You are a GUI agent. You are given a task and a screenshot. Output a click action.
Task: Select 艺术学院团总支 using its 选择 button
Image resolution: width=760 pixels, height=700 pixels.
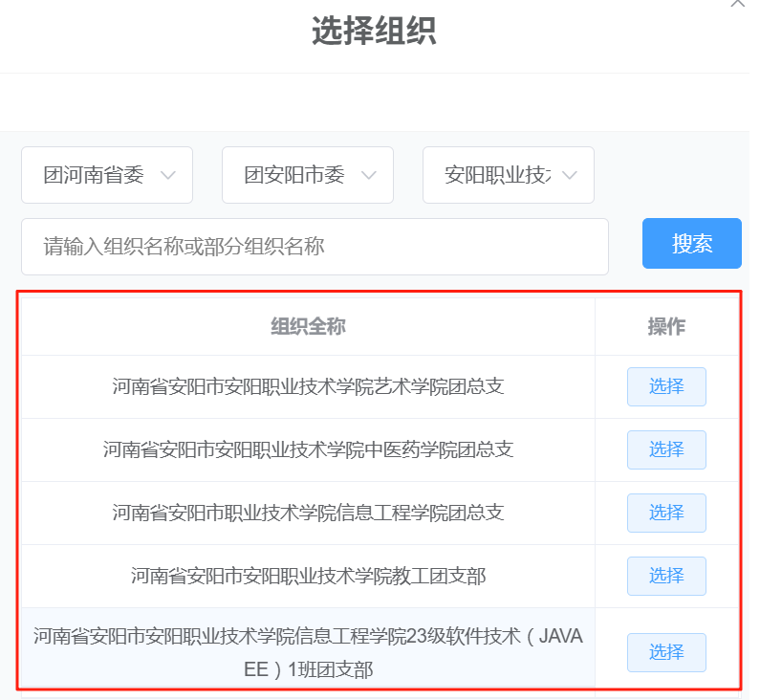point(666,387)
